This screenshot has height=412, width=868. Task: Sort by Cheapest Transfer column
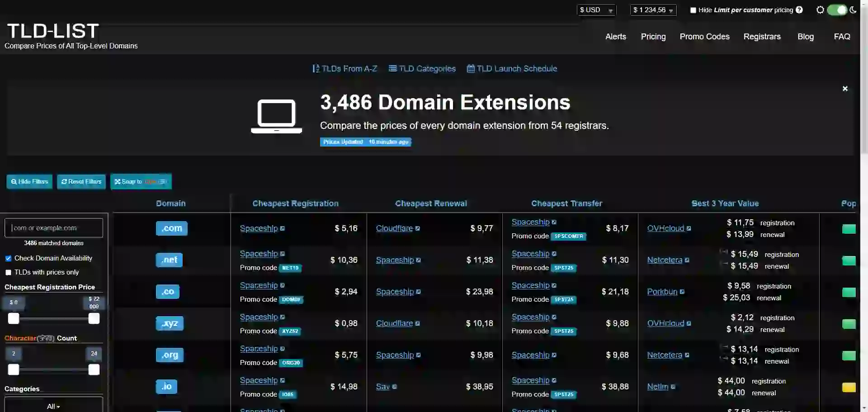[x=566, y=204]
